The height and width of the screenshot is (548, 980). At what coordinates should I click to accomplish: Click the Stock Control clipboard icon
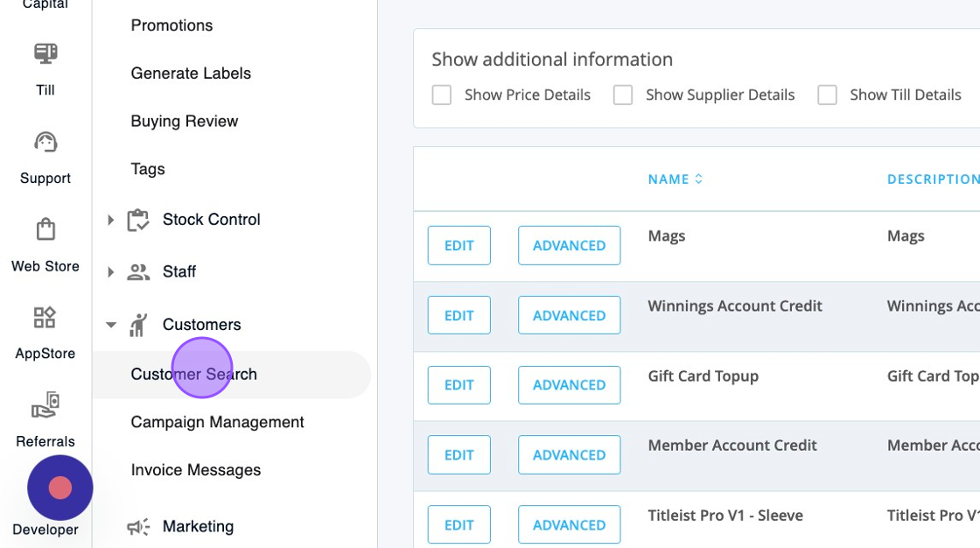click(x=138, y=220)
